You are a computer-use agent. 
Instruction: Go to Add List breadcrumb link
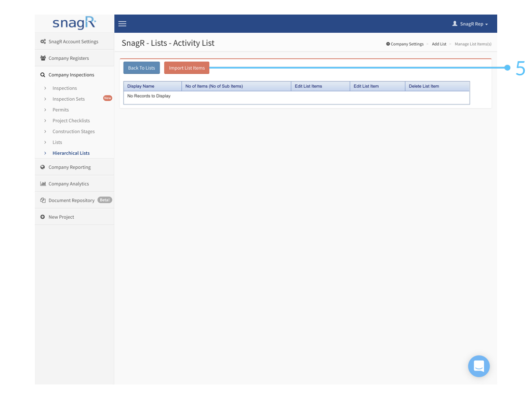439,44
